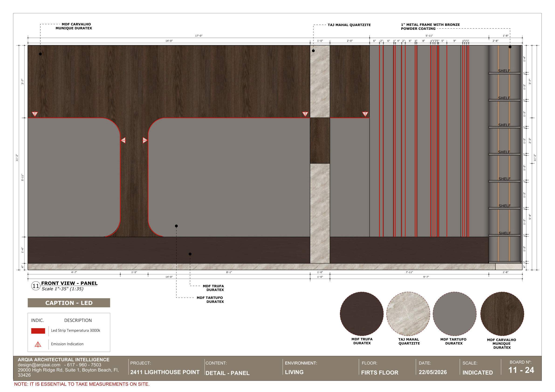Select the MDF Trufa Duratex material circle
Screen dimensions: 555x392
[x=362, y=314]
